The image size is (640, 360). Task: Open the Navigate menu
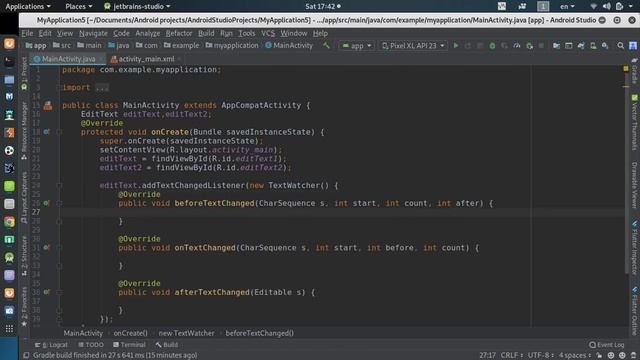point(93,33)
